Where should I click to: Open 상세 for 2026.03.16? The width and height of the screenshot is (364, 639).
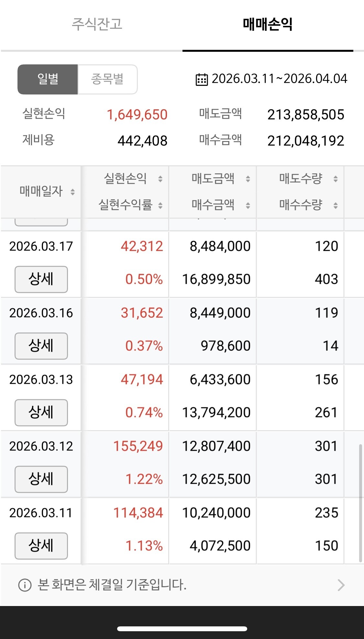[41, 346]
